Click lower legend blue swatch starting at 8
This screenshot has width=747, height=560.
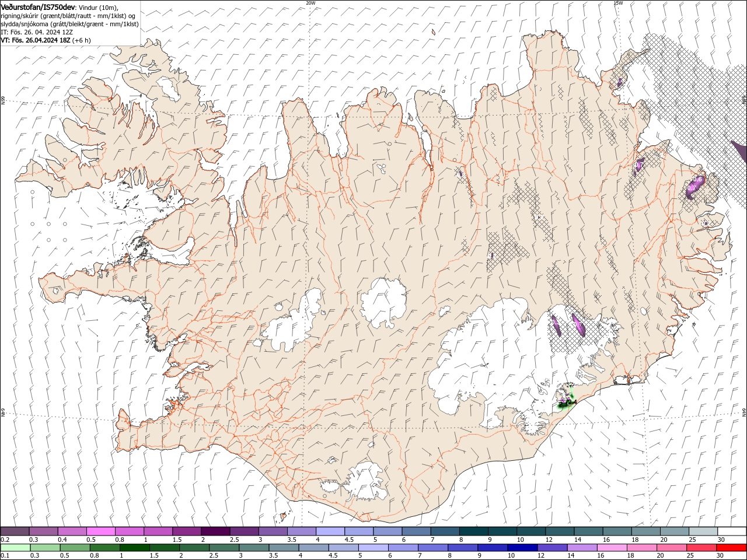[463, 548]
